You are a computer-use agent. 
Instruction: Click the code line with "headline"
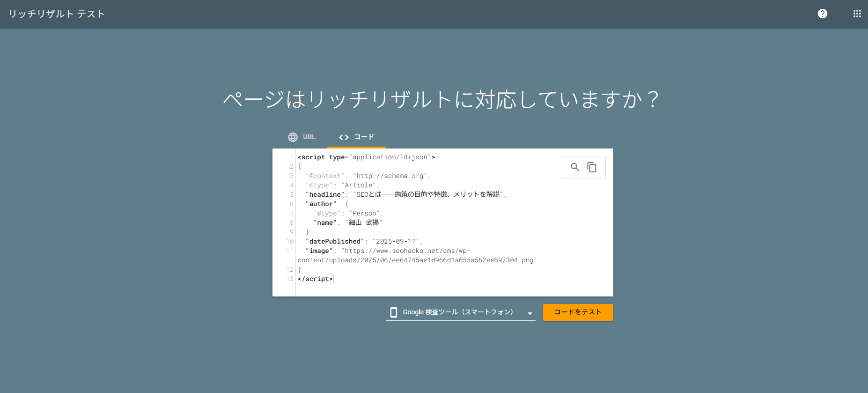pyautogui.click(x=406, y=194)
